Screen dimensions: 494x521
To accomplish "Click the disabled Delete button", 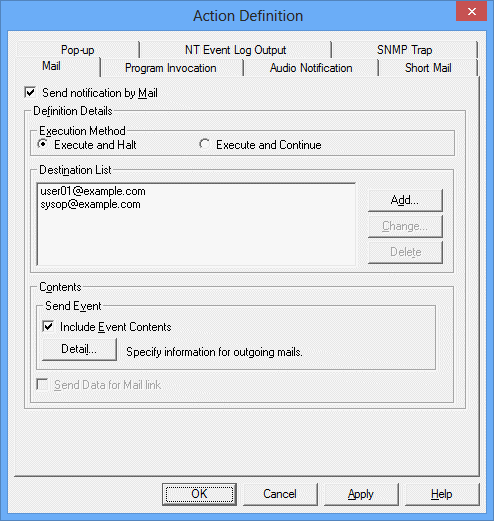I will coord(405,252).
